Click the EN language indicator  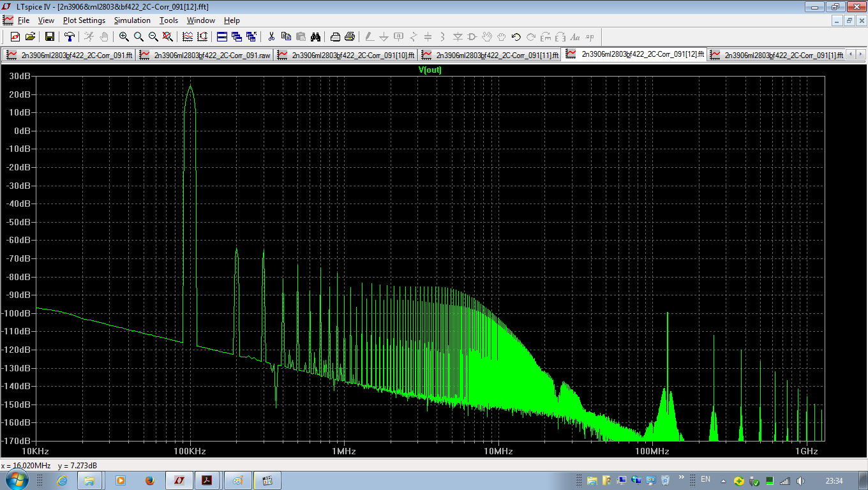705,479
